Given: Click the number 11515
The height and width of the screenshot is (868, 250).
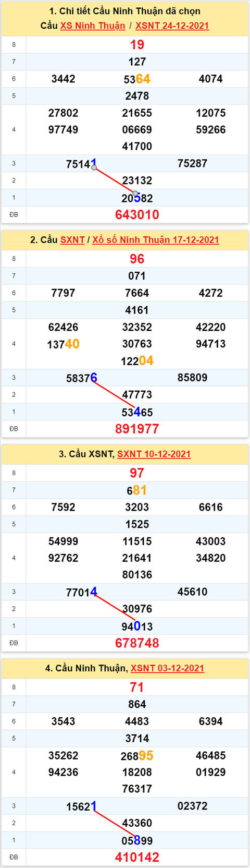Looking at the screenshot, I should pos(137,541).
